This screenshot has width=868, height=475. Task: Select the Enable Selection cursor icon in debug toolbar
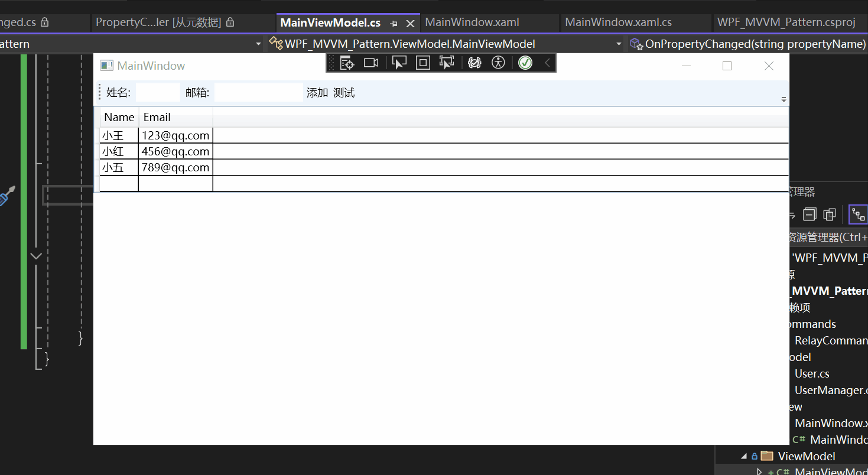point(399,62)
